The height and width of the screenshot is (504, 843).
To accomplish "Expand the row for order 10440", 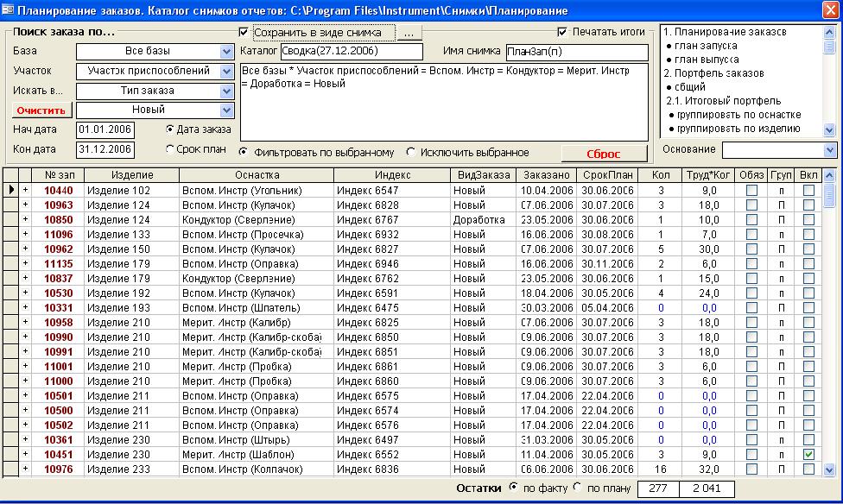I will 25,190.
